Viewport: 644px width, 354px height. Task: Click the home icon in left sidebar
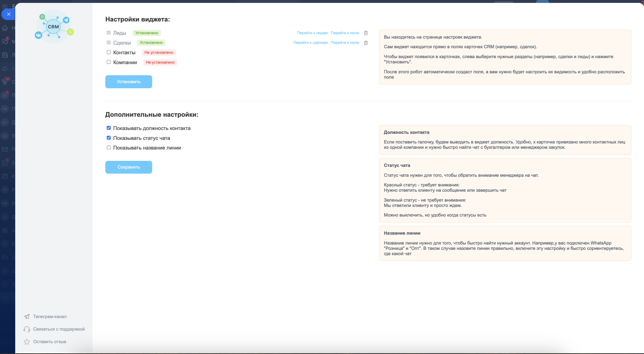pyautogui.click(x=5, y=28)
